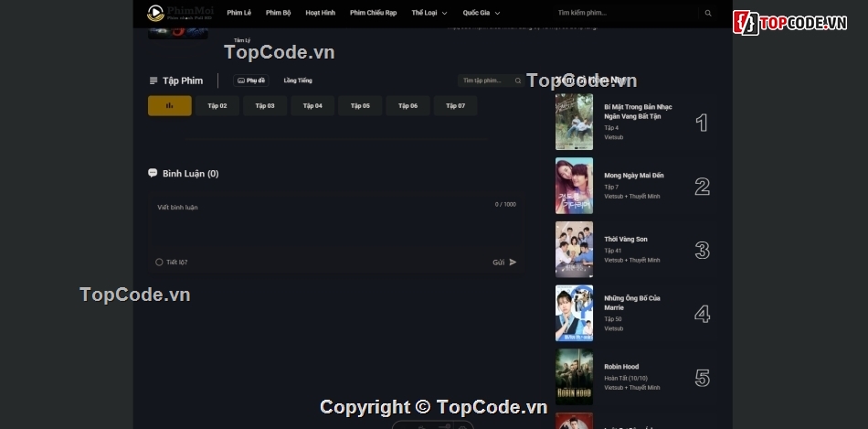The width and height of the screenshot is (868, 429).
Task: Toggle the Tiết lộ? spoiler radio
Action: (159, 263)
